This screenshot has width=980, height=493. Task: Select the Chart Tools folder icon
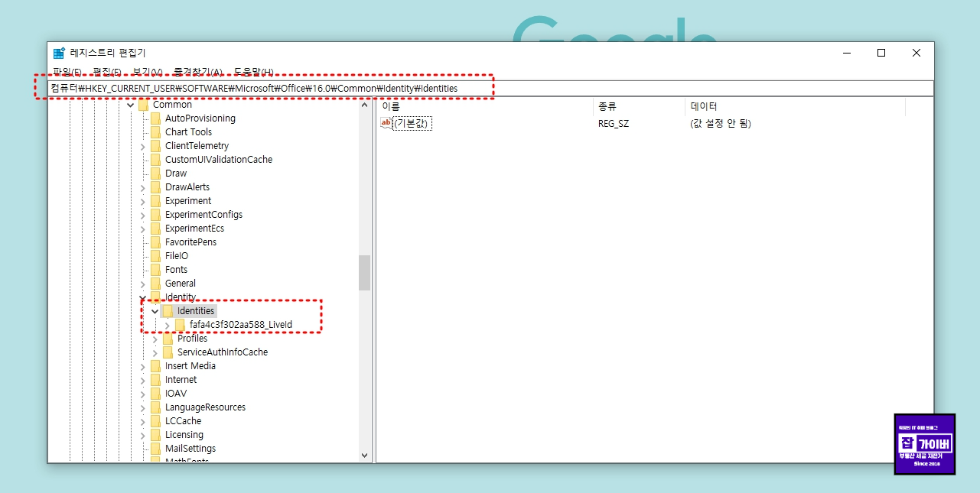[155, 132]
